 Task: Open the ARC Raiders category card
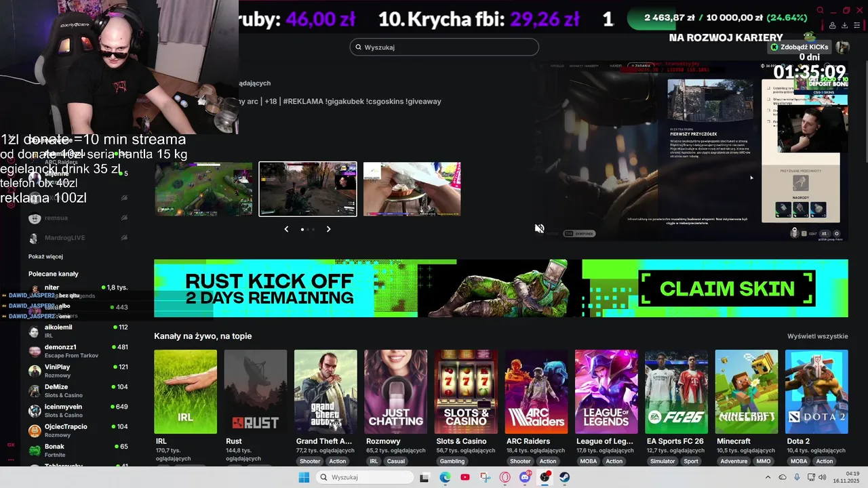(536, 392)
